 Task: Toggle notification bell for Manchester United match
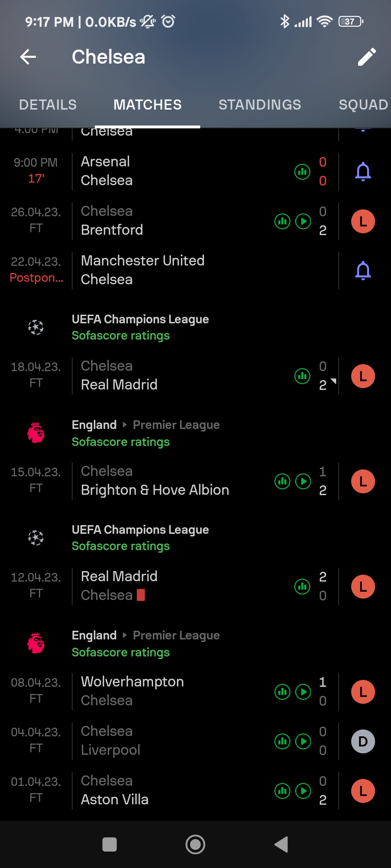coord(363,271)
